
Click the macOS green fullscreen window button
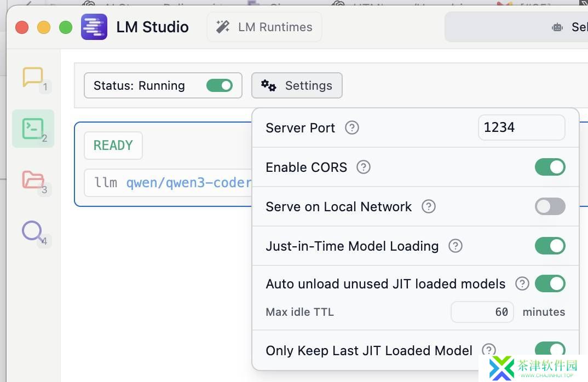coord(66,27)
